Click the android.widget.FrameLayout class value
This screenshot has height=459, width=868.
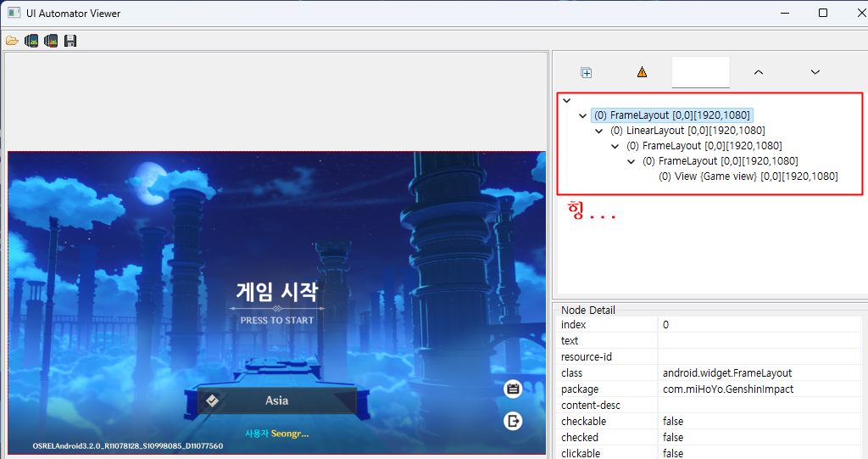pos(726,373)
